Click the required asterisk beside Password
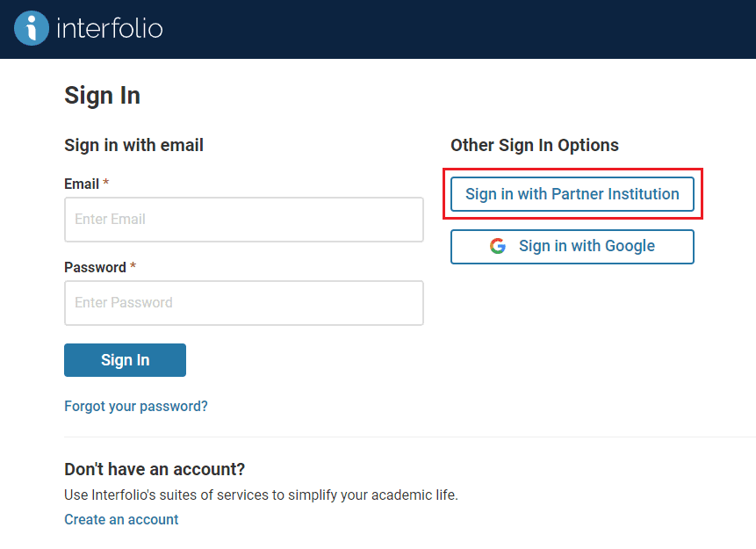 coord(133,266)
